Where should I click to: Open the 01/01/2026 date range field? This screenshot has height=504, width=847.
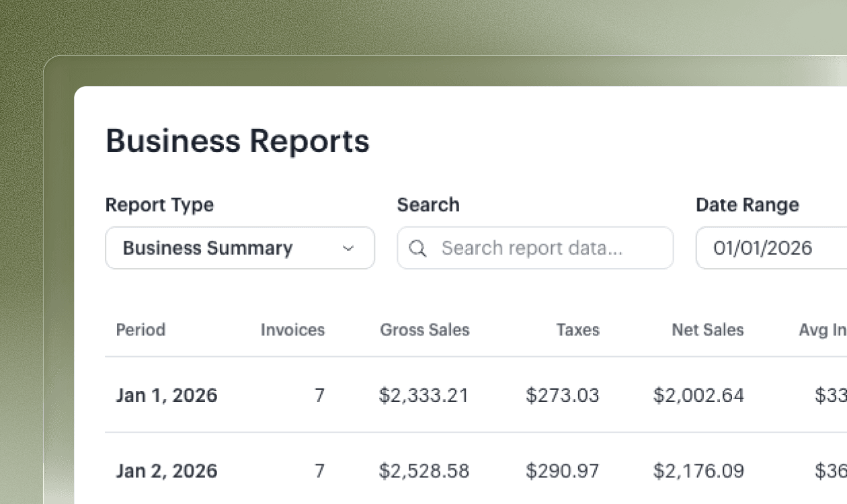pyautogui.click(x=772, y=248)
